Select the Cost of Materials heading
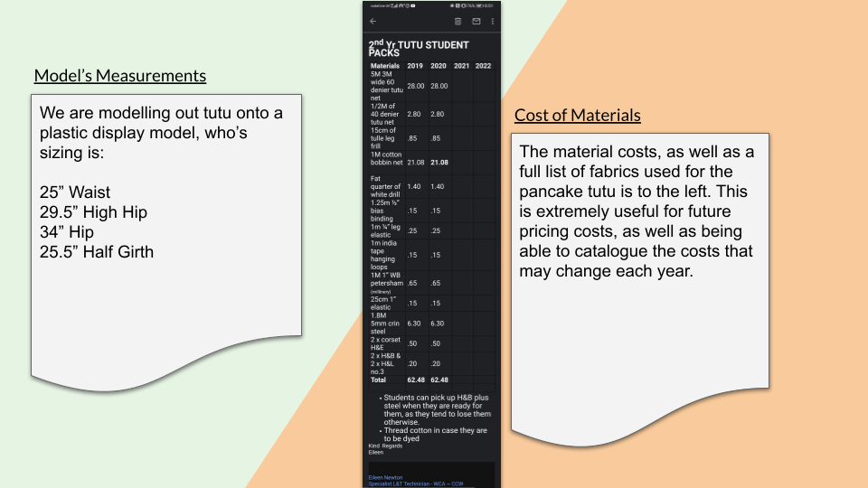Screen dimensions: 868x488 [577, 116]
